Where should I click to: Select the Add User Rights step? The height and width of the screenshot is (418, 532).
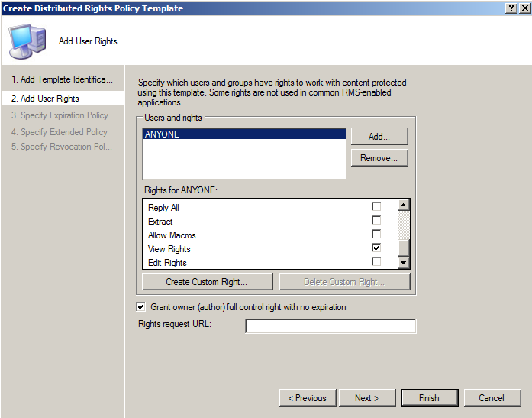(x=50, y=99)
